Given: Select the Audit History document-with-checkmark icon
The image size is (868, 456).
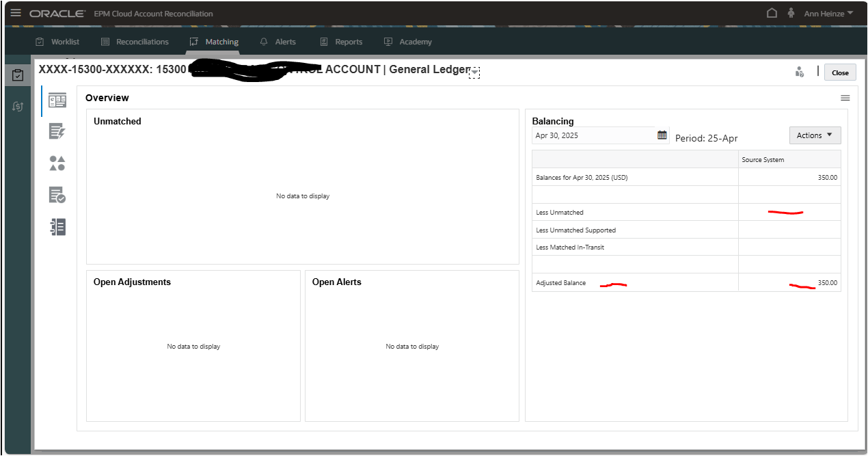Looking at the screenshot, I should [x=57, y=194].
